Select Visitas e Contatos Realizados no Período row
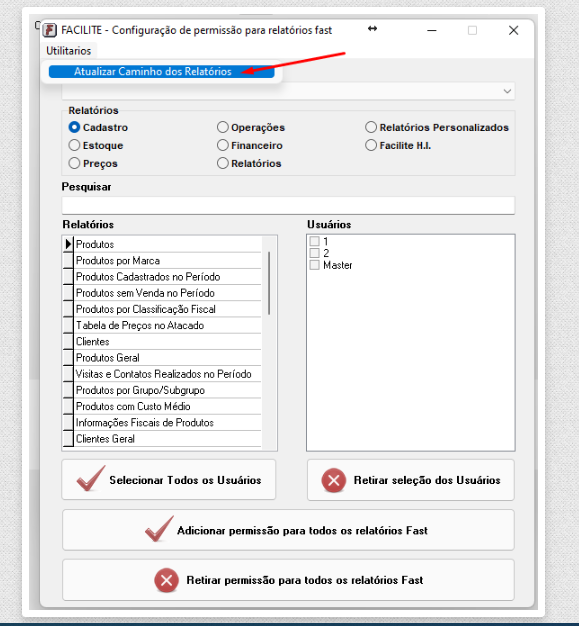Viewport: 579px width, 626px height. click(x=168, y=374)
